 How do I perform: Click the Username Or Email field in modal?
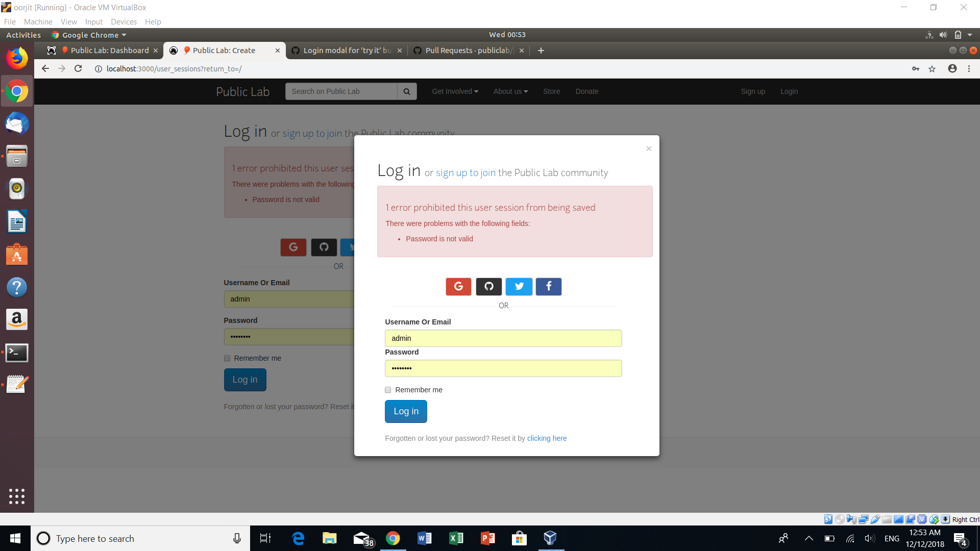[503, 338]
